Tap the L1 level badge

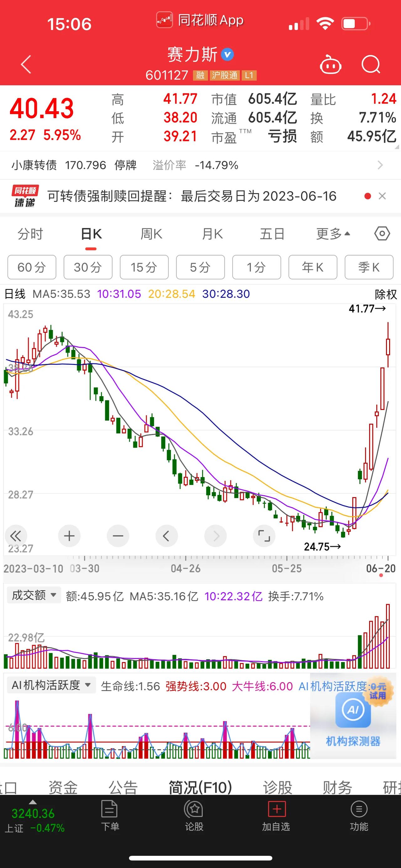click(x=249, y=75)
